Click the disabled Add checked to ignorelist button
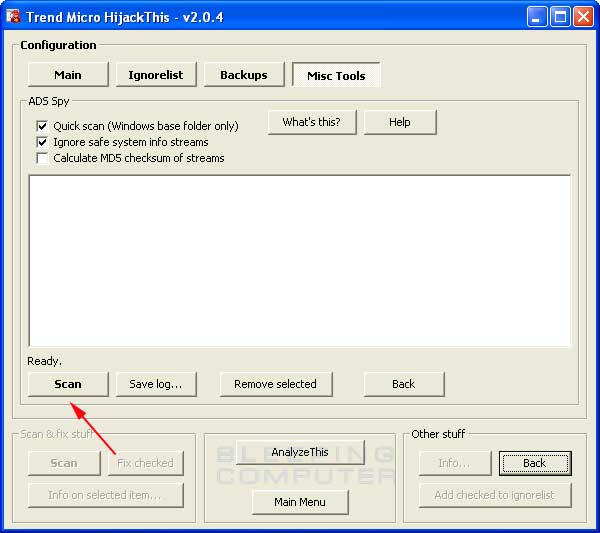The height and width of the screenshot is (533, 600). point(495,495)
